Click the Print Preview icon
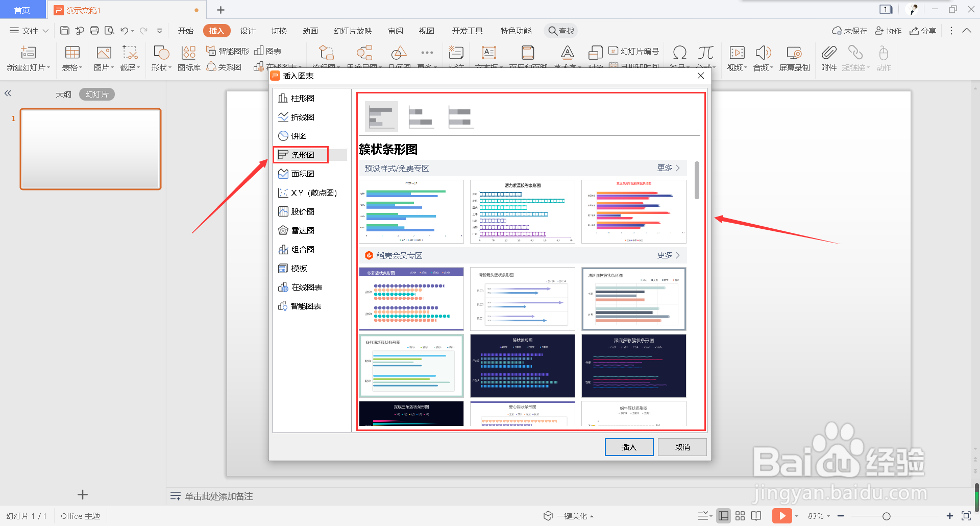This screenshot has height=526, width=980. 109,31
